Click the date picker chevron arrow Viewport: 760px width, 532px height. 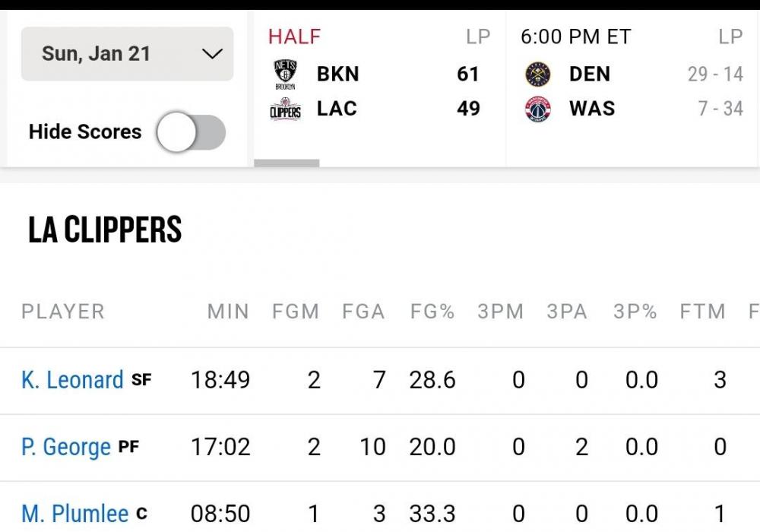pos(212,54)
